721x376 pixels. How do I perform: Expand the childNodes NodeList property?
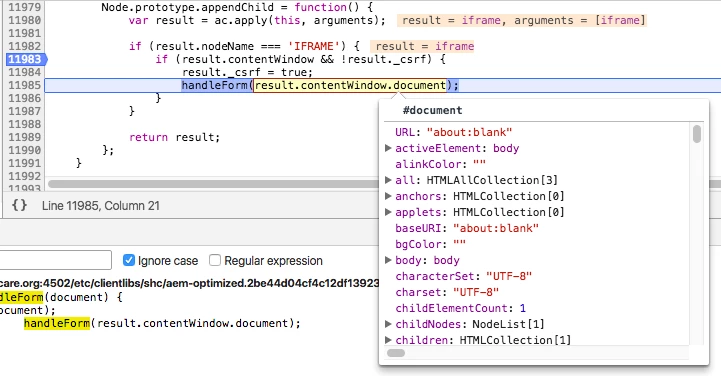click(x=388, y=324)
